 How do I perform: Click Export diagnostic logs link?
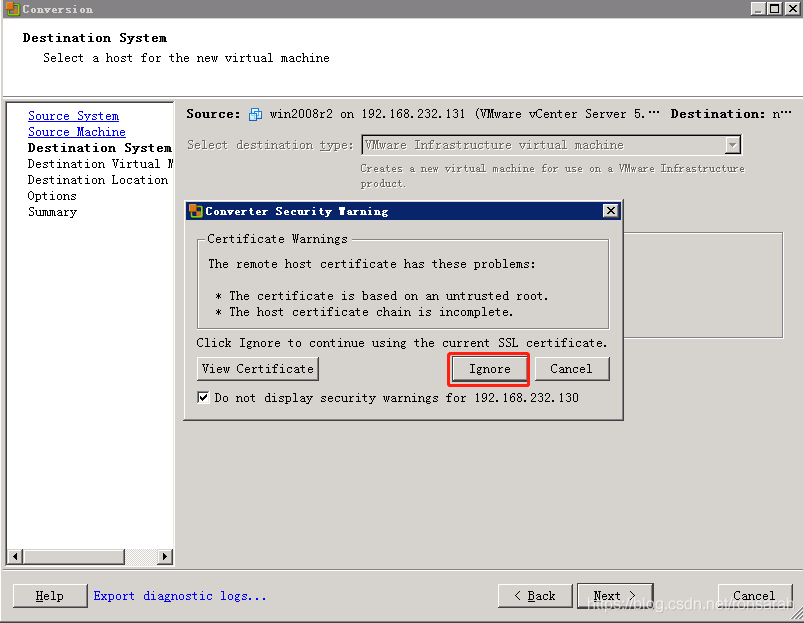pyautogui.click(x=180, y=596)
